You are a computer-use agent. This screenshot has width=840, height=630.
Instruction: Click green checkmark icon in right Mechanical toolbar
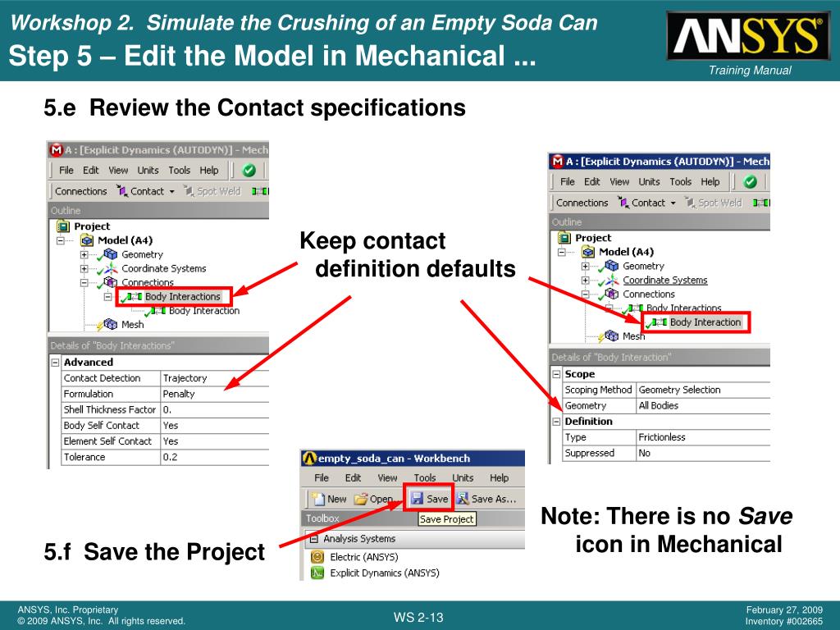750,181
